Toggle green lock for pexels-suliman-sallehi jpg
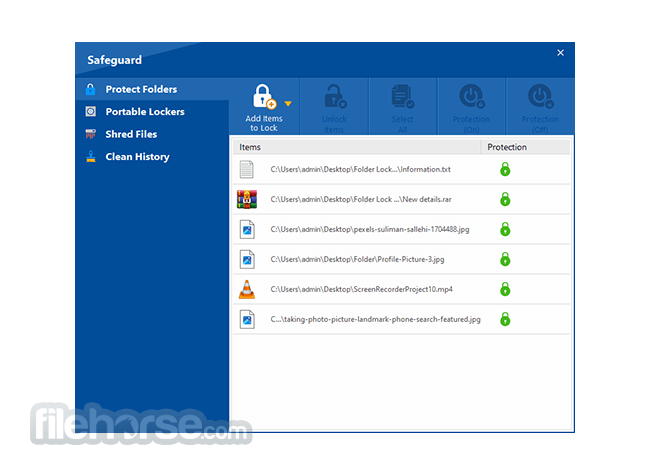The height and width of the screenshot is (475, 650). (x=505, y=229)
